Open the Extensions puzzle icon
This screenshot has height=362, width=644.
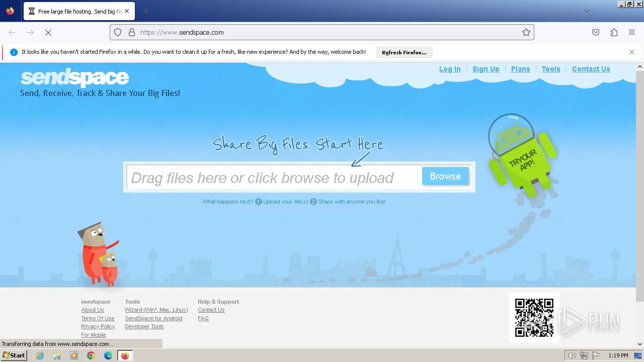(x=614, y=32)
